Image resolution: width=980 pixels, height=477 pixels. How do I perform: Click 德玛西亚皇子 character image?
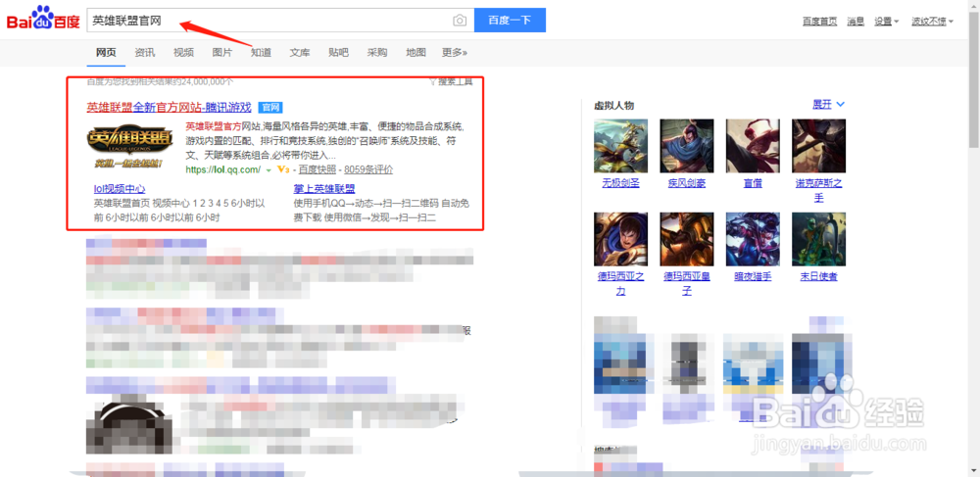[x=687, y=239]
